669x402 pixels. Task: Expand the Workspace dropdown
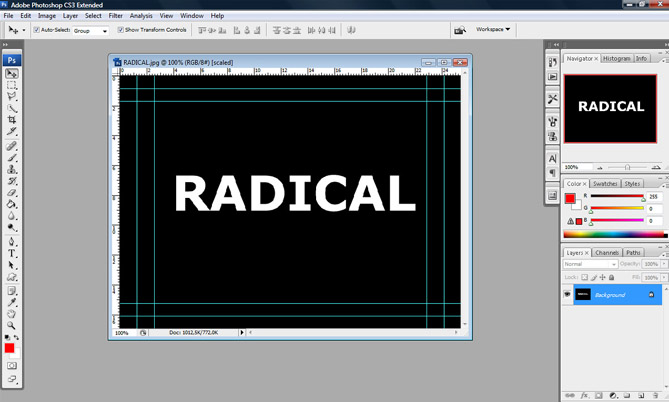492,30
